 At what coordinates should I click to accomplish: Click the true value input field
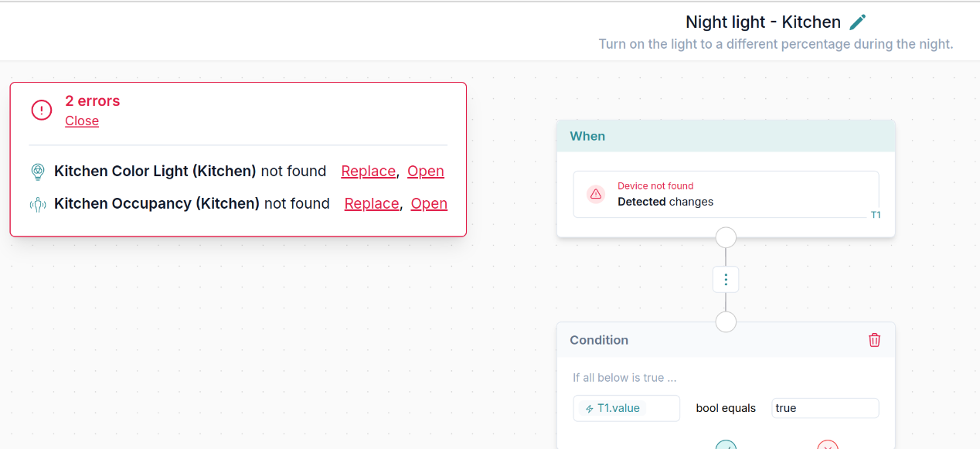(x=825, y=408)
